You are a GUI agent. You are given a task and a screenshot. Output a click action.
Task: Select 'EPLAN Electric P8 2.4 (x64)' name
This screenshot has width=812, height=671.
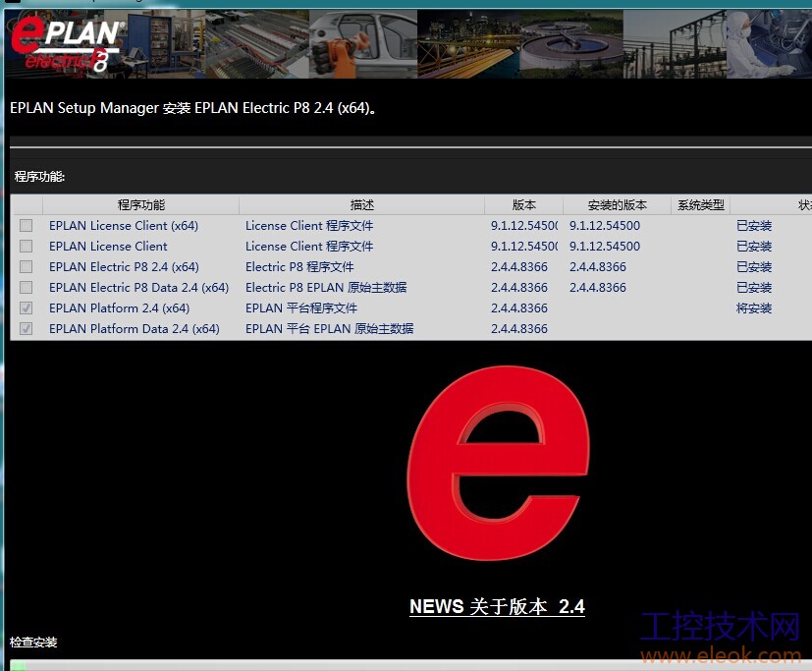[x=124, y=267]
